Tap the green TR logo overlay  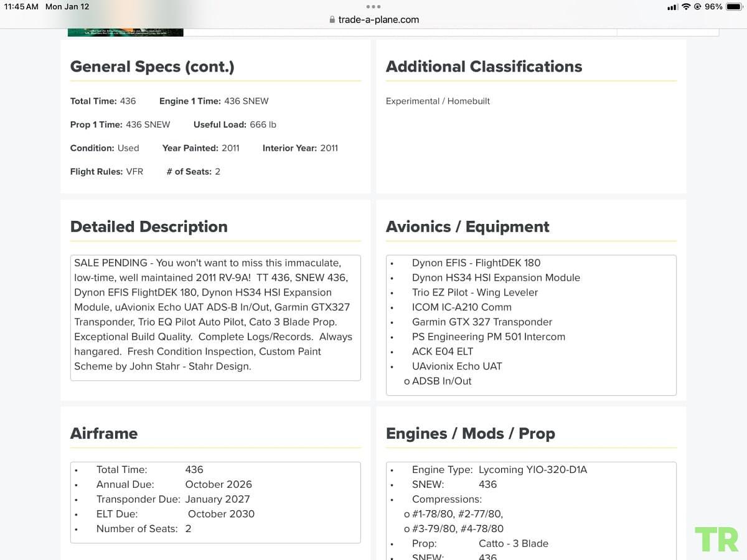(716, 539)
